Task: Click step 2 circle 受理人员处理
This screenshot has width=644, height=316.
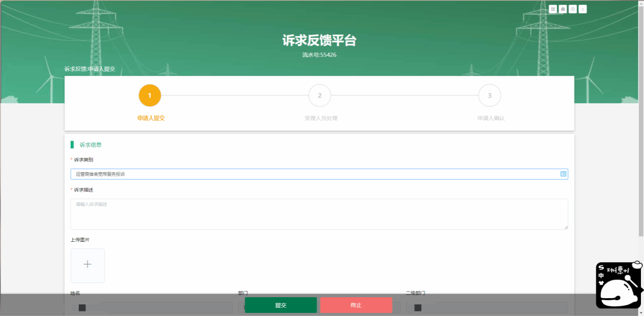Action: 319,96
